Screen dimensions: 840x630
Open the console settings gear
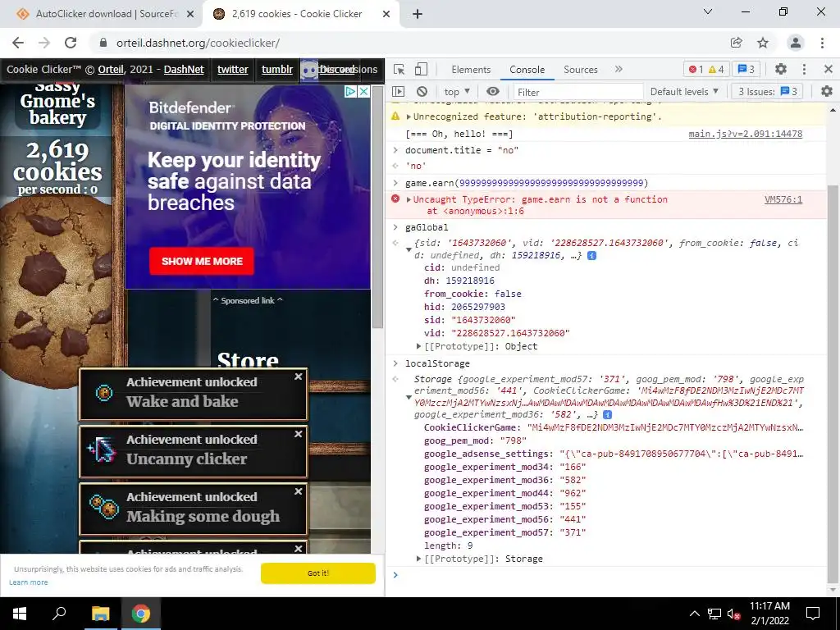click(x=827, y=92)
